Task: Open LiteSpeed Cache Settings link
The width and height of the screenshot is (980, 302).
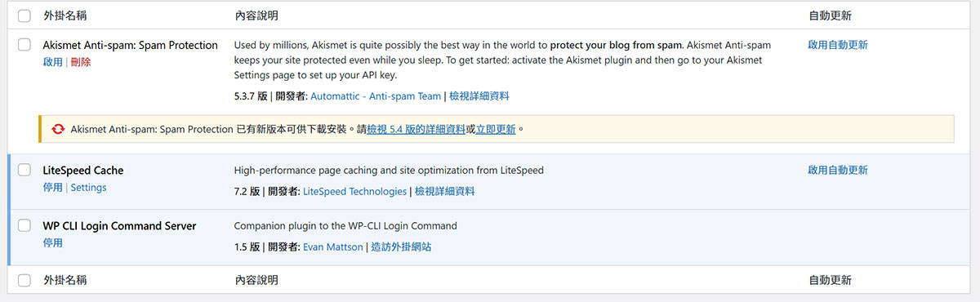Action: (x=88, y=187)
